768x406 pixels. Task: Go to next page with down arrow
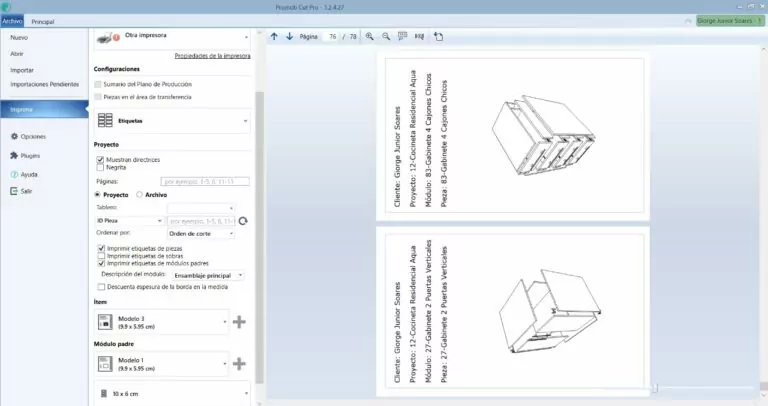pos(289,36)
